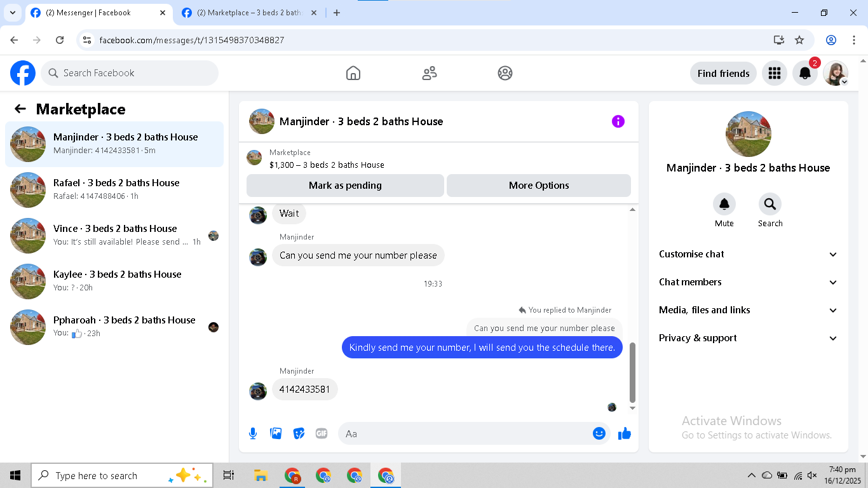Click the chat messages scrollbar thumb
The image size is (868, 488).
632,372
